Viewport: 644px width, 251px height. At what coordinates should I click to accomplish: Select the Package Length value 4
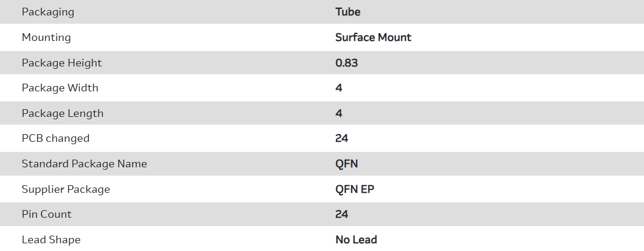(339, 113)
